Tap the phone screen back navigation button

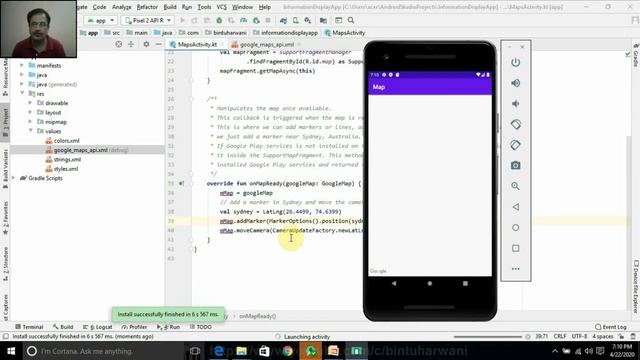[x=394, y=283]
